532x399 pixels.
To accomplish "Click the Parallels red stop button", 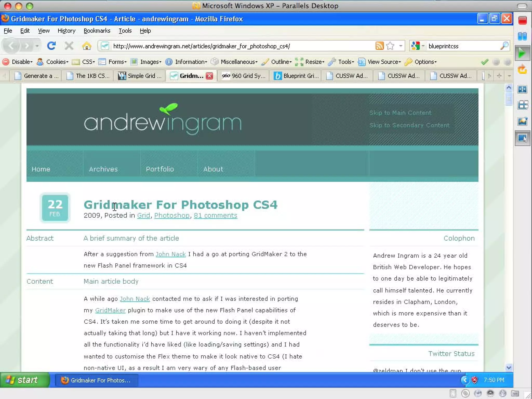I will (x=522, y=20).
